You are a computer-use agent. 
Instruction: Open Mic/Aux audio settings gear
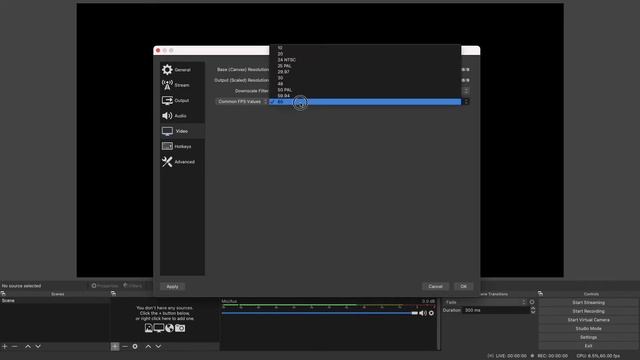tap(431, 313)
